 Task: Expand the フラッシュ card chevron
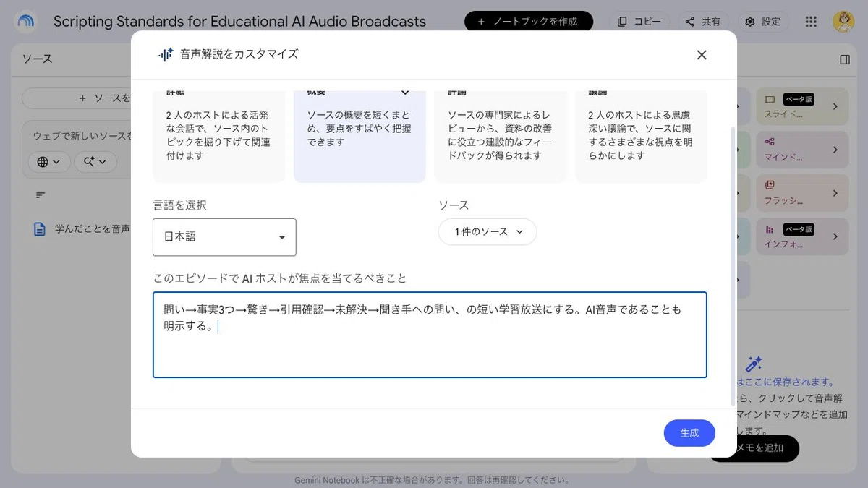[835, 194]
